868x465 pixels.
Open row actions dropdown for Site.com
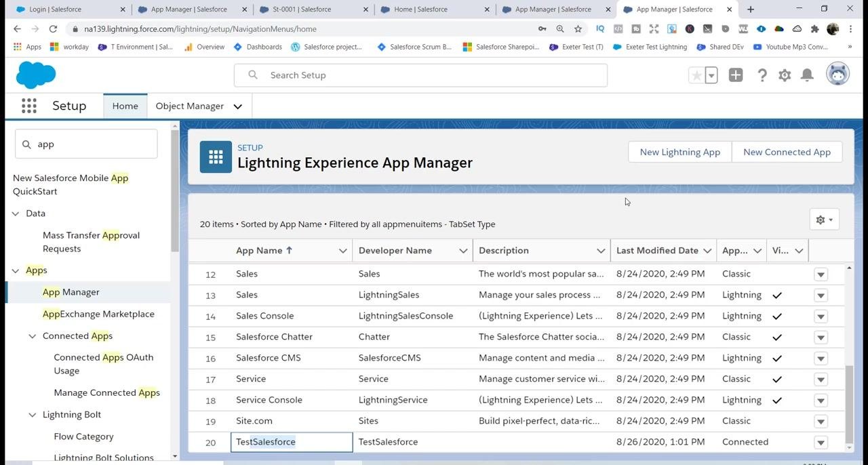(821, 421)
